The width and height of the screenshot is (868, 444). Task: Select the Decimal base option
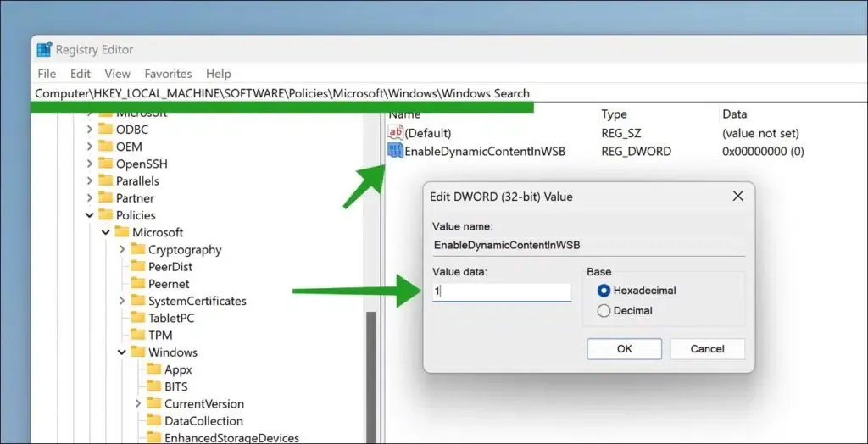pyautogui.click(x=604, y=311)
